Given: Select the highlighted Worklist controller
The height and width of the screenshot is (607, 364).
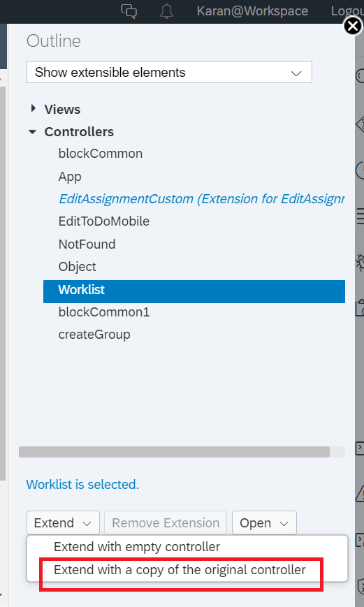Looking at the screenshot, I should 194,291.
